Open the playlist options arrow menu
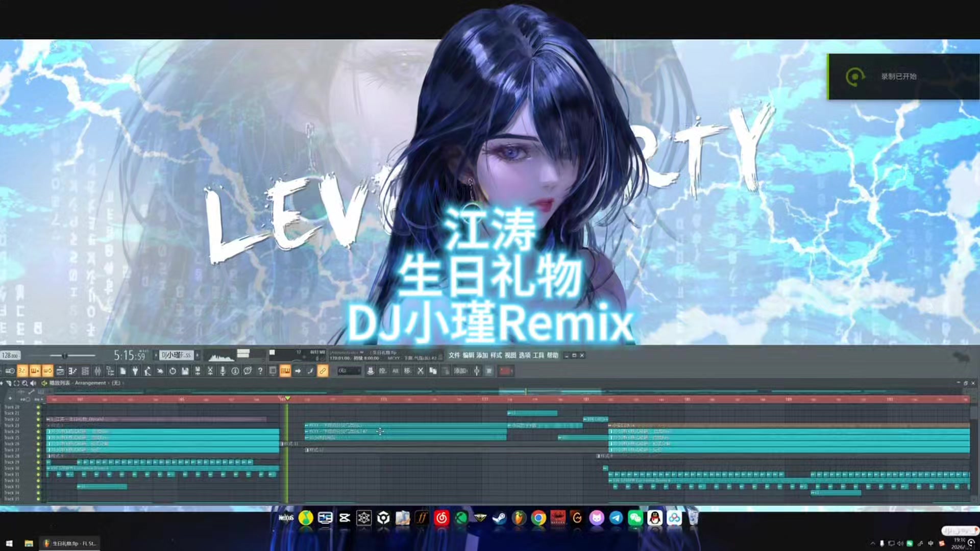The width and height of the screenshot is (980, 551). coord(2,383)
